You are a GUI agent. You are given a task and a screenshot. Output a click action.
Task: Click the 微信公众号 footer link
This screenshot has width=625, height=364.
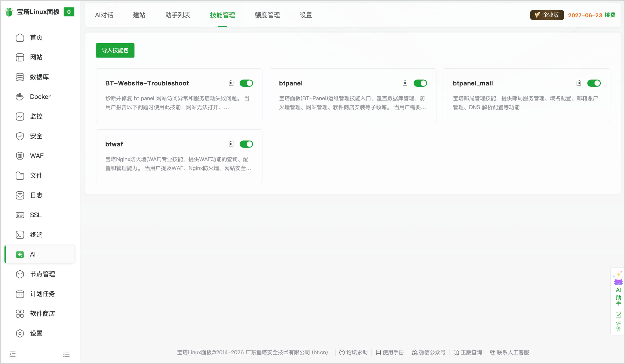click(x=429, y=352)
